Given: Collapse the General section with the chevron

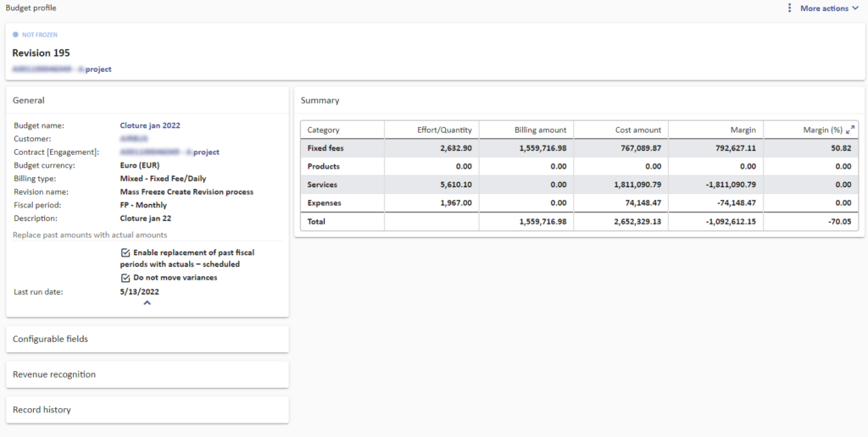Looking at the screenshot, I should pos(147,302).
